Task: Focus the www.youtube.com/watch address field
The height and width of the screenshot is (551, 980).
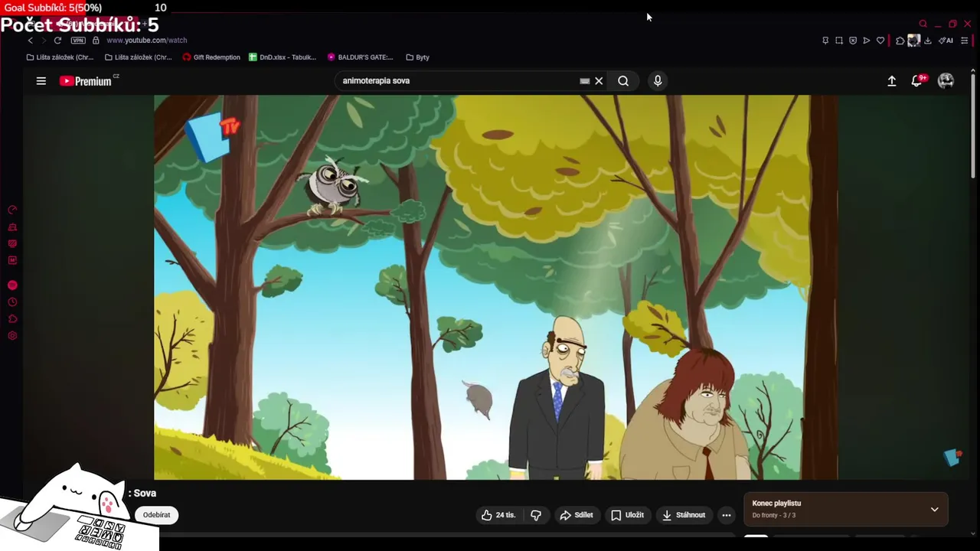Action: pos(147,41)
